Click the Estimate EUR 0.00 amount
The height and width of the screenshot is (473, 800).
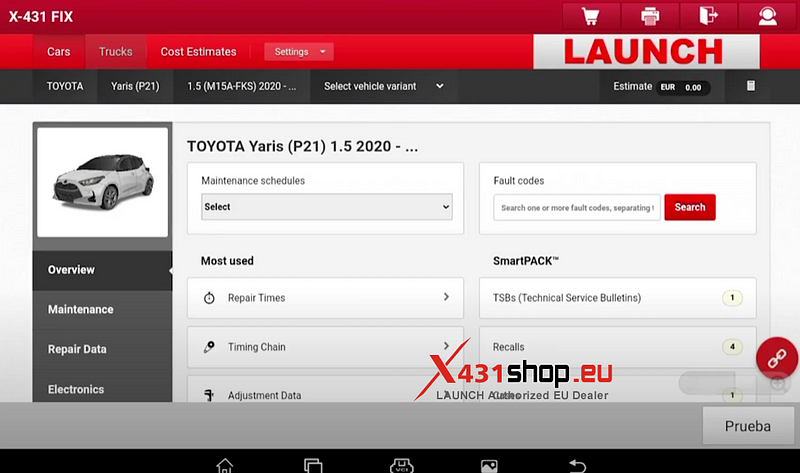tap(682, 87)
